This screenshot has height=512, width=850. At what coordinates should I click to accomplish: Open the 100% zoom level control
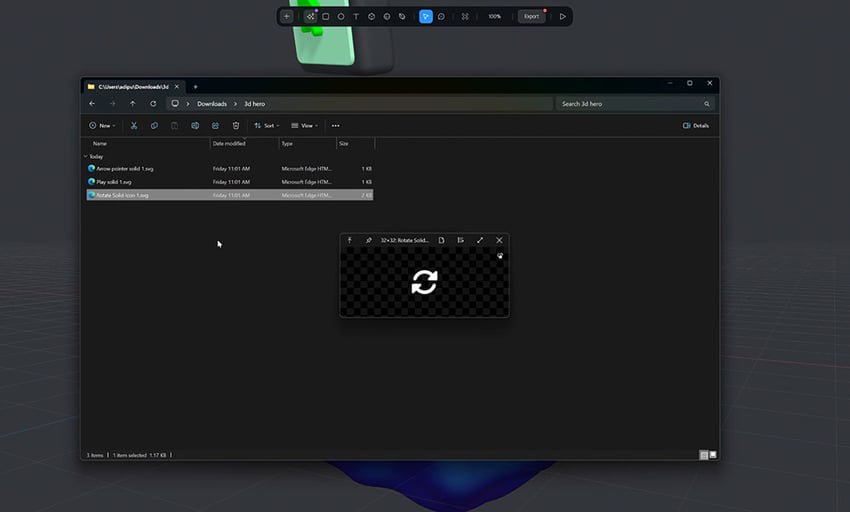coord(494,16)
